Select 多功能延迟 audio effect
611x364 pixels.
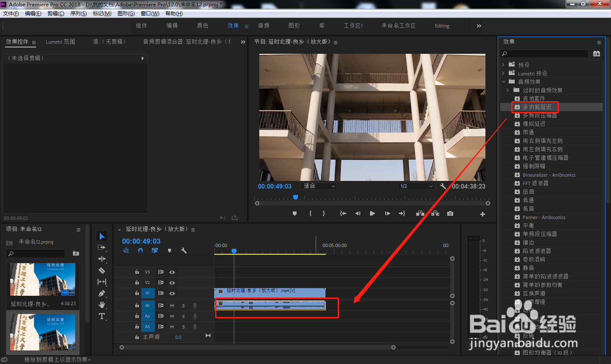tap(537, 107)
